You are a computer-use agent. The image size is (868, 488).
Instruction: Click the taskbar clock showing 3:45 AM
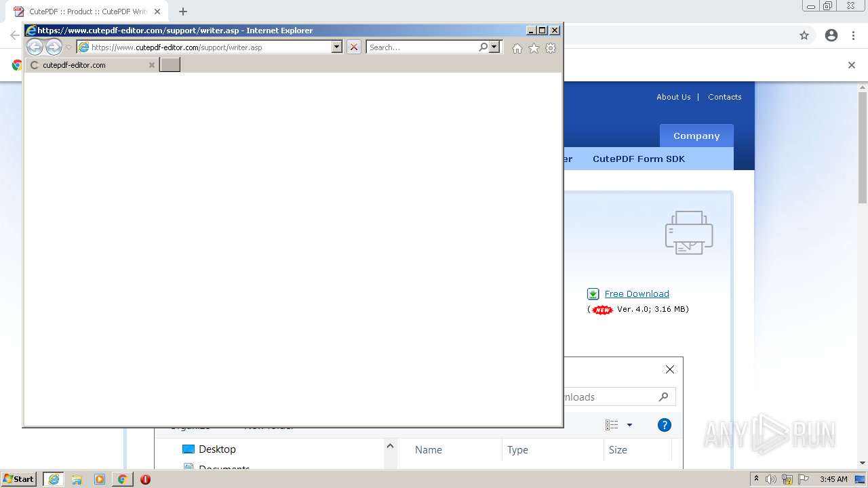(833, 479)
